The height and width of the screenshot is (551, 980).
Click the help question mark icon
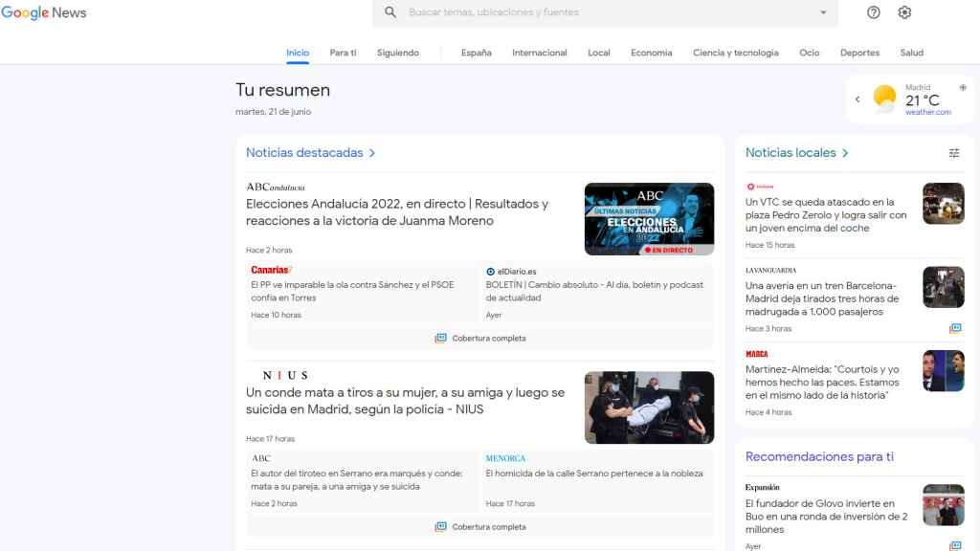click(x=871, y=12)
